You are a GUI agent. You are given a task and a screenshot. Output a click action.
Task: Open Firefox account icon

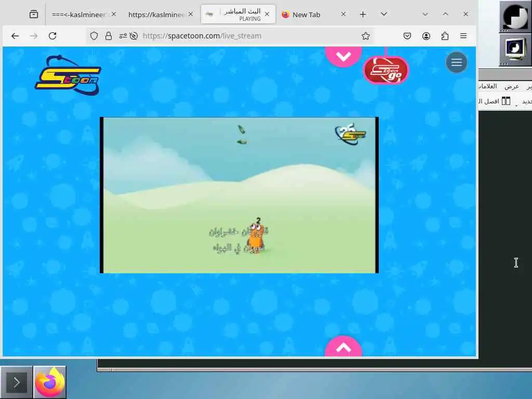click(x=426, y=36)
